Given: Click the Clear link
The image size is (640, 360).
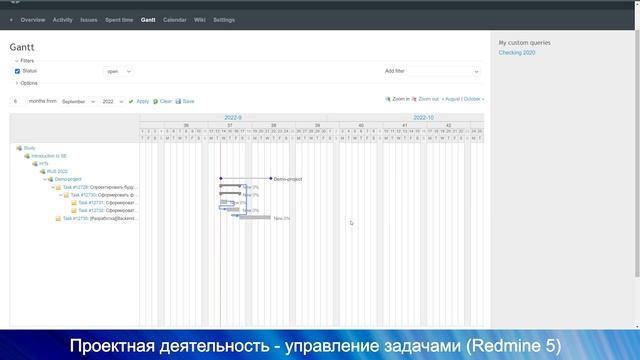Looking at the screenshot, I should coord(166,101).
